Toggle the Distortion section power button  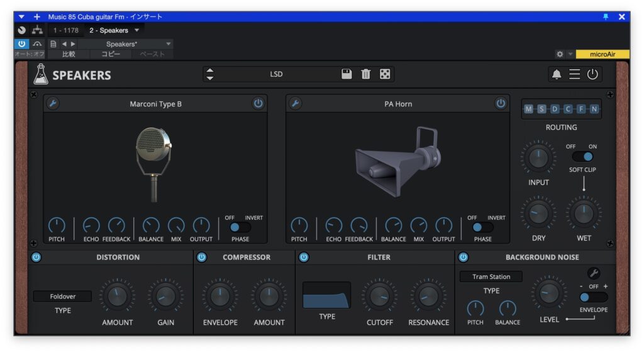click(36, 257)
